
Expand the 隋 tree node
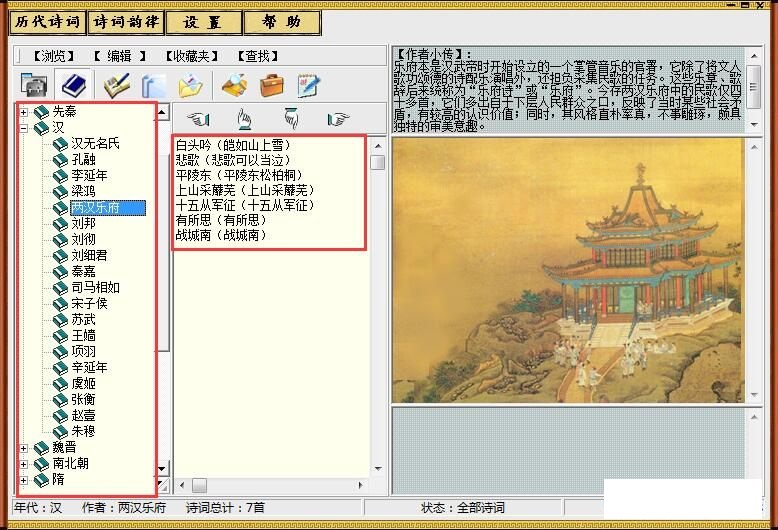[23, 480]
